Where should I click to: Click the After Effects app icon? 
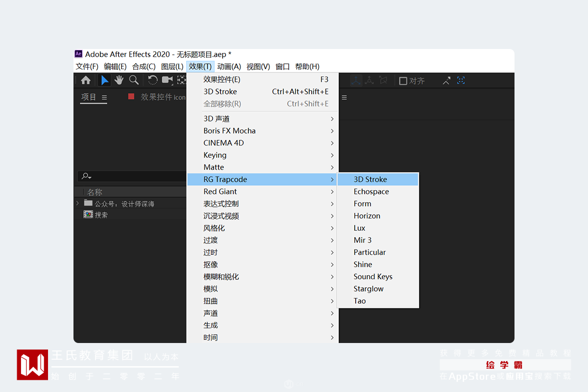coord(78,54)
